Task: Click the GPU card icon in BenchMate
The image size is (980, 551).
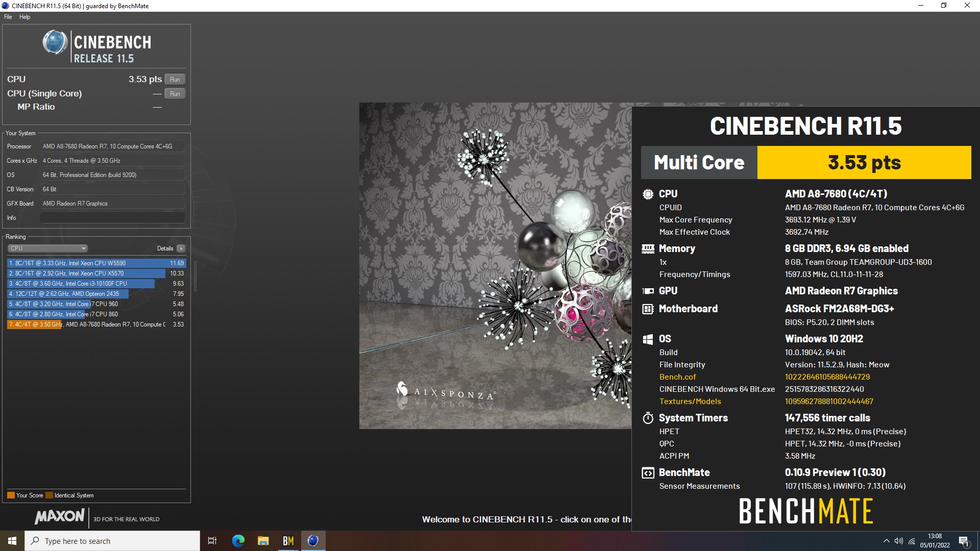Action: (648, 291)
